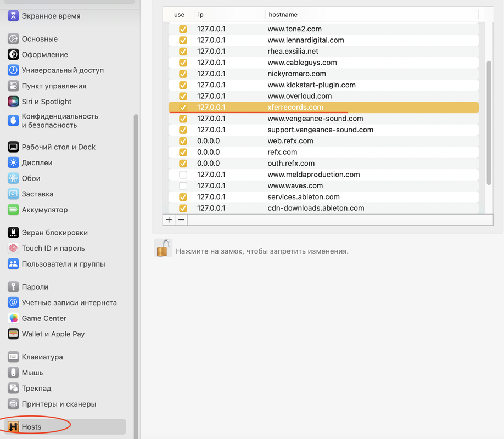This screenshot has height=439, width=504.
Task: Open Конфиденциальность и безопасность hand icon
Action: coord(13,121)
